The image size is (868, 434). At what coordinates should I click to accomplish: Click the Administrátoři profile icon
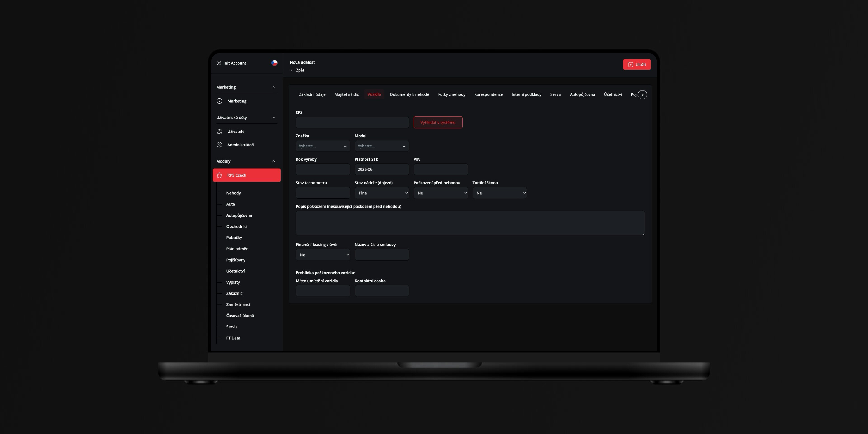219,145
